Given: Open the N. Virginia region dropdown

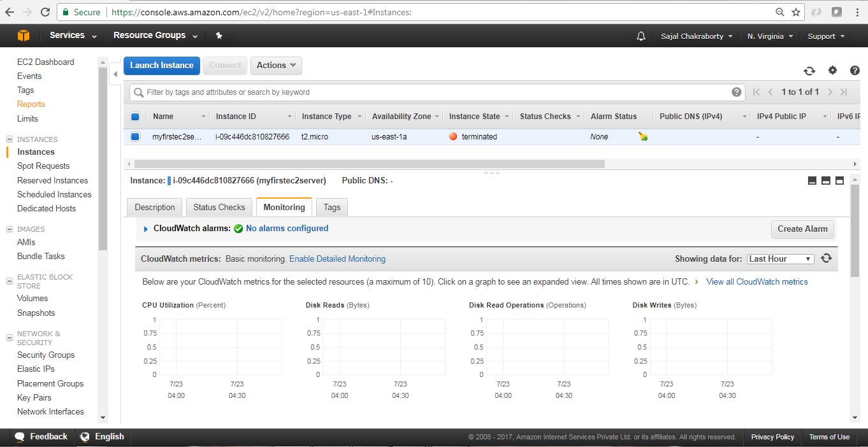Looking at the screenshot, I should pyautogui.click(x=770, y=36).
